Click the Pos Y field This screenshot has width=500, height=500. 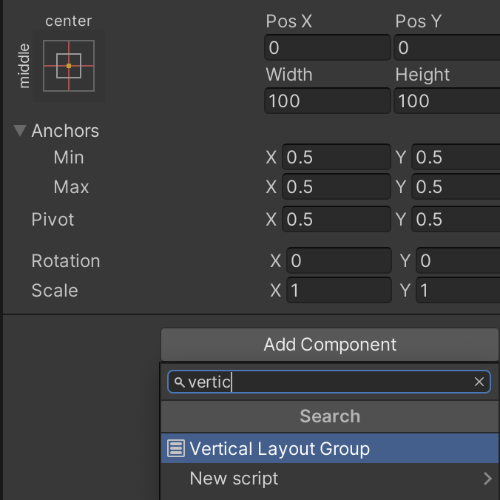click(x=447, y=47)
